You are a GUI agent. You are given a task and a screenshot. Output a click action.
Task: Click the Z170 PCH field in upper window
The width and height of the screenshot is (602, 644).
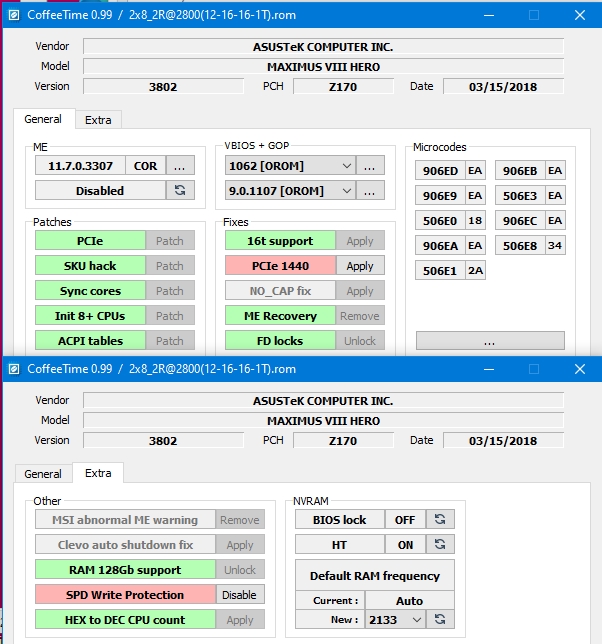[343, 87]
